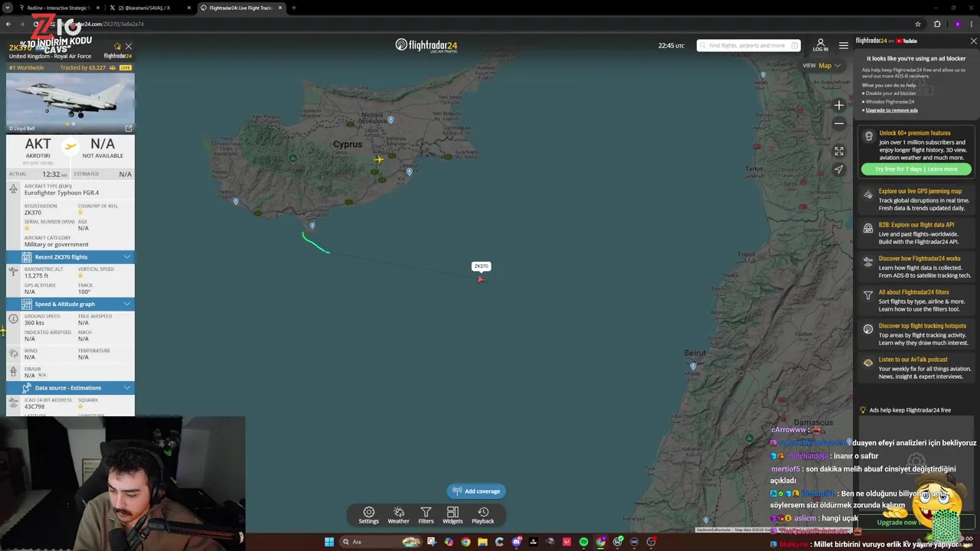980x551 pixels.
Task: Open Spotify from the taskbar
Action: (x=583, y=542)
